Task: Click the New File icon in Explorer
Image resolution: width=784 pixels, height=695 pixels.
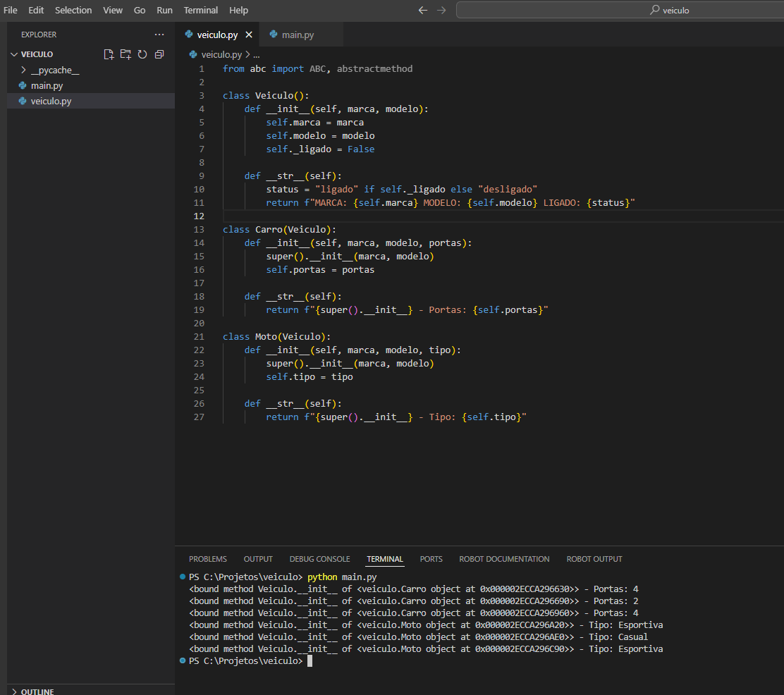Action: 109,54
